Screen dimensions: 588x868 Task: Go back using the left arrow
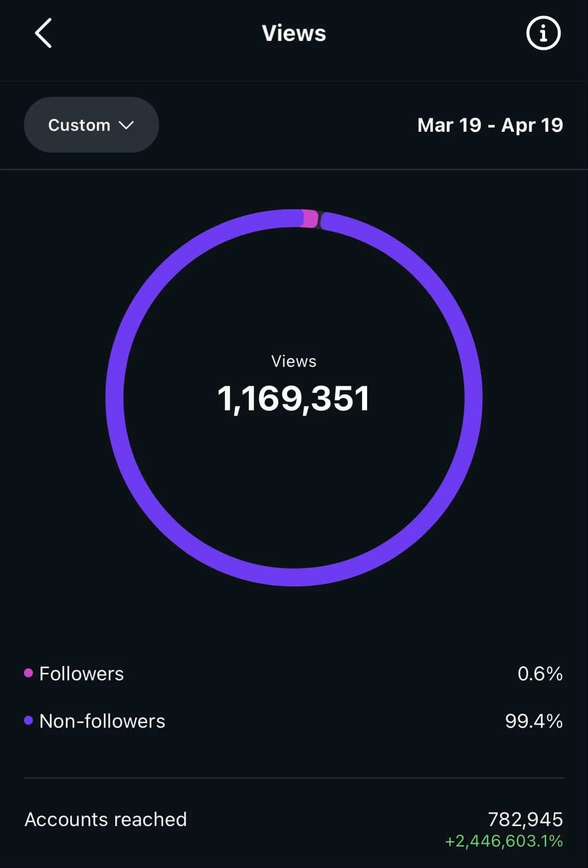tap(43, 33)
